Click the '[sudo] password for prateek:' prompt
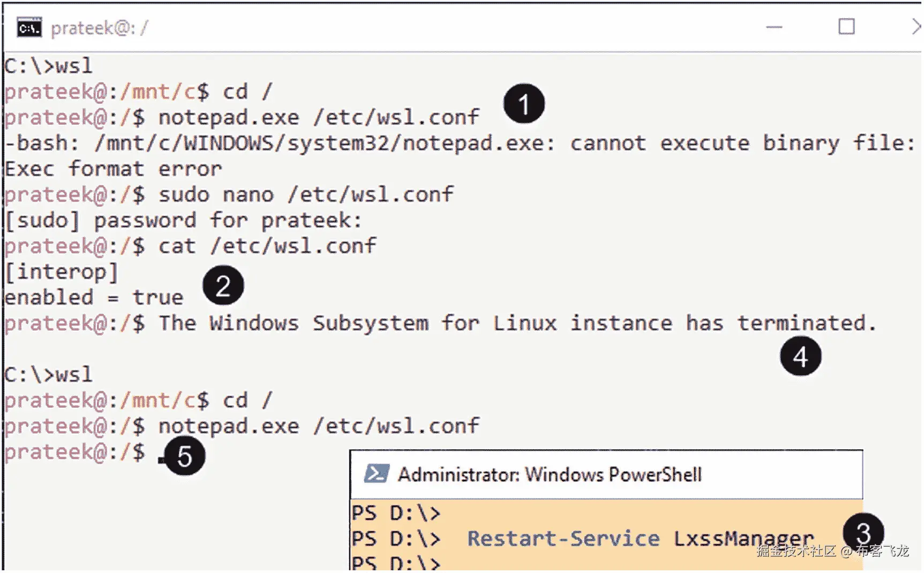 183,220
